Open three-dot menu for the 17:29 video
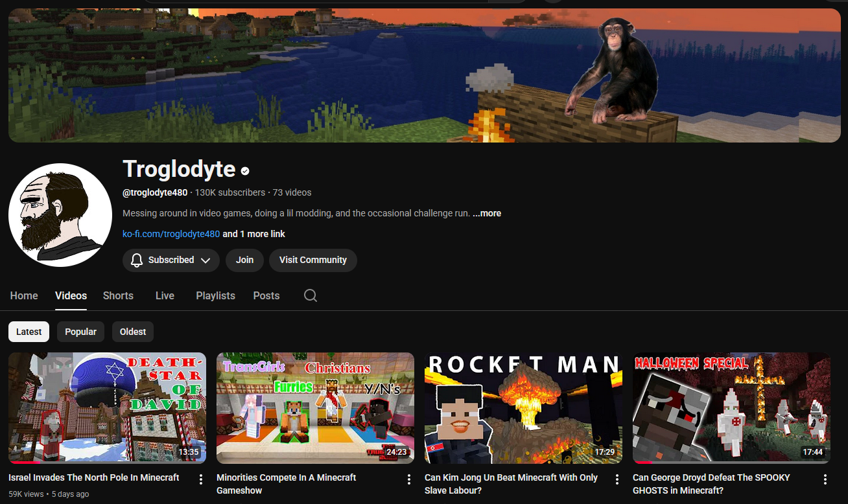The width and height of the screenshot is (848, 504). click(617, 479)
